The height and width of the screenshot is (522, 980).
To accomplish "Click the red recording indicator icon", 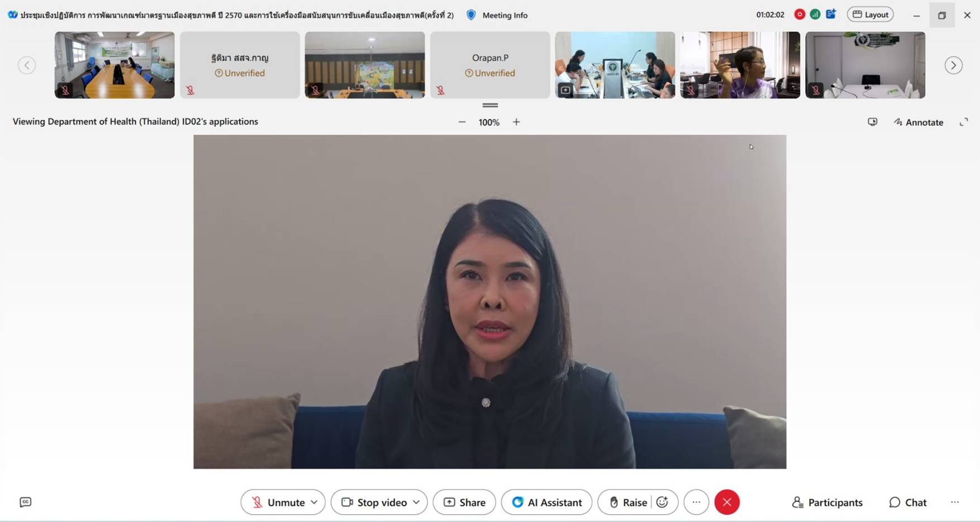I will tap(800, 15).
